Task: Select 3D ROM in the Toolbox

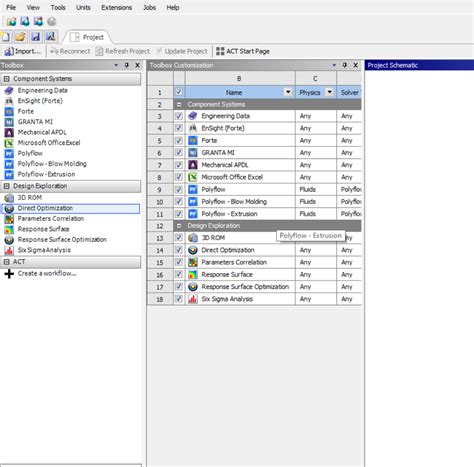Action: 30,198
